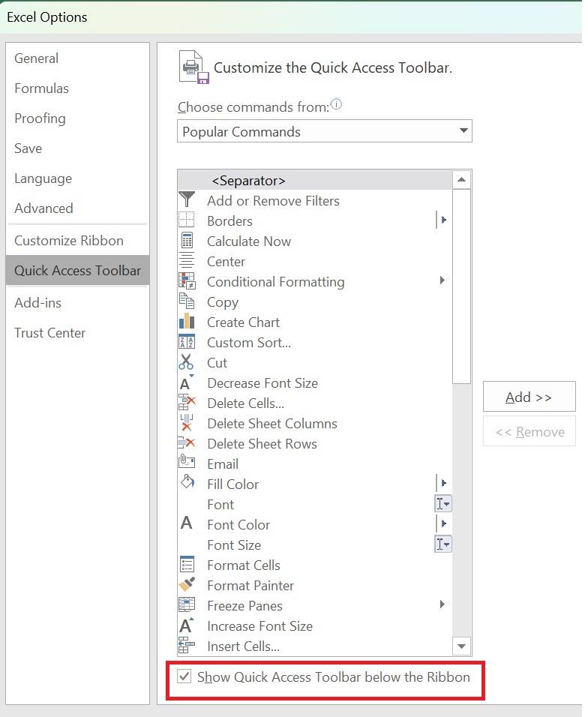
Task: Go to the Formulas options category
Action: (42, 88)
